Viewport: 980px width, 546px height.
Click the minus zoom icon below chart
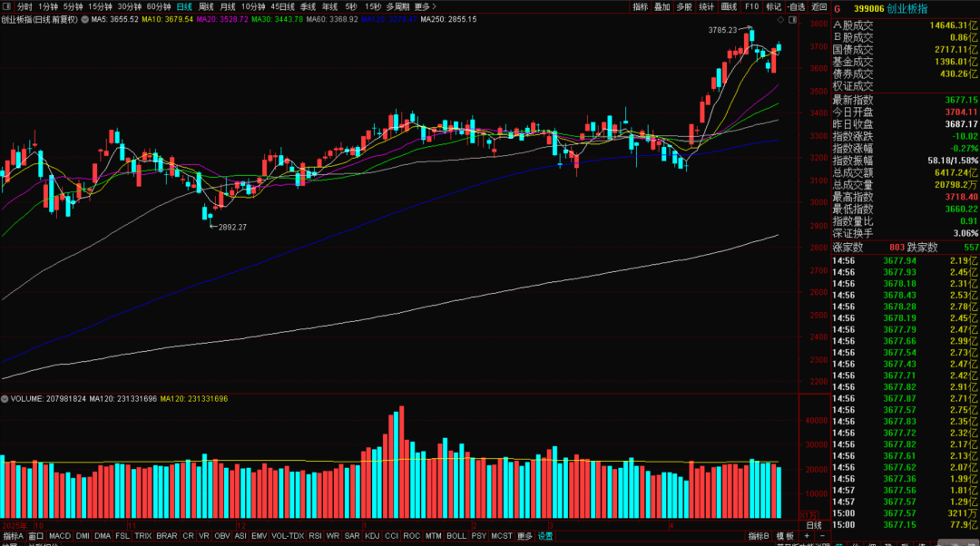[822, 536]
